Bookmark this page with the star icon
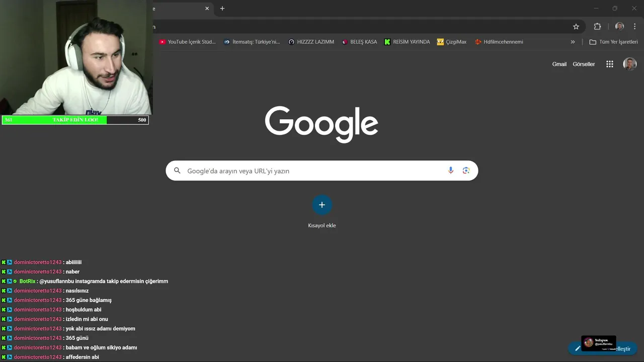Screen dimensions: 644x362 576,27
